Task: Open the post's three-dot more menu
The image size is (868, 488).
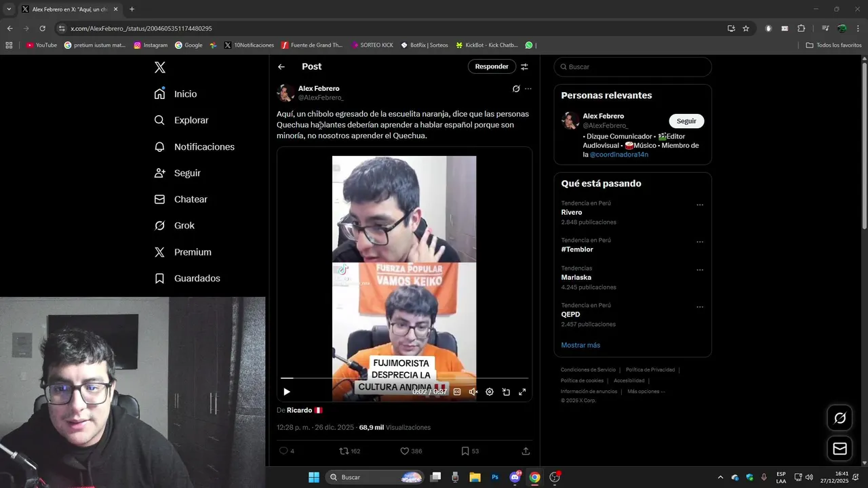Action: (x=528, y=89)
